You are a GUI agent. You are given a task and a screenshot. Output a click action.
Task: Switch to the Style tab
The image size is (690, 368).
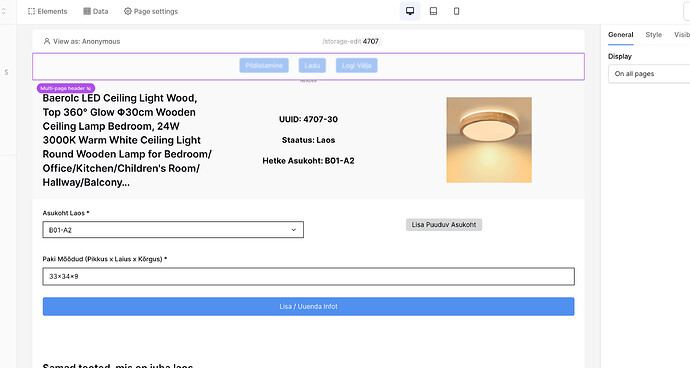point(653,35)
